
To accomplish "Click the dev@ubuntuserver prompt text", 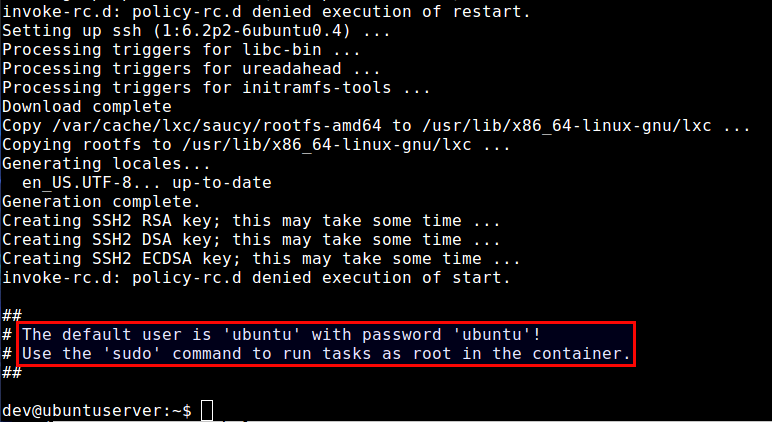I will click(x=97, y=411).
